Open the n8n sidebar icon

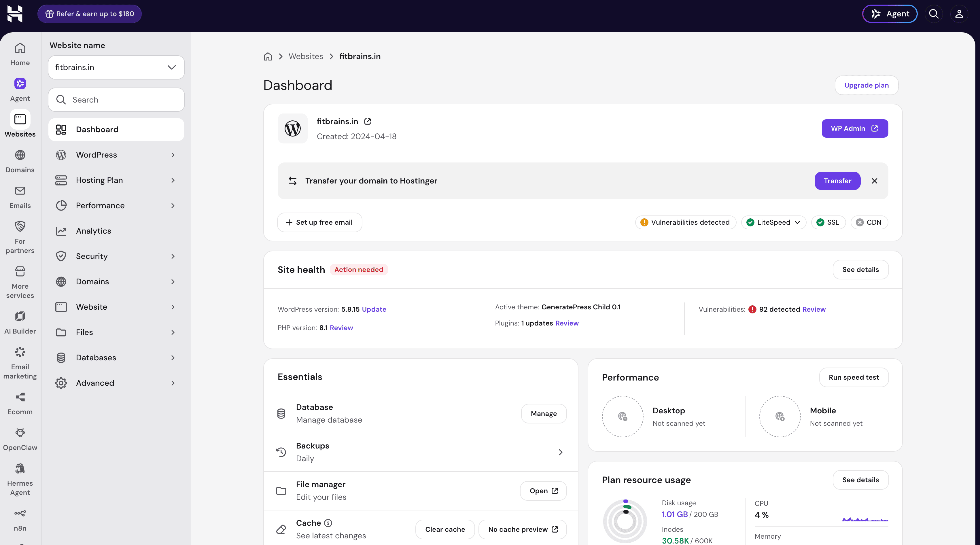[20, 513]
